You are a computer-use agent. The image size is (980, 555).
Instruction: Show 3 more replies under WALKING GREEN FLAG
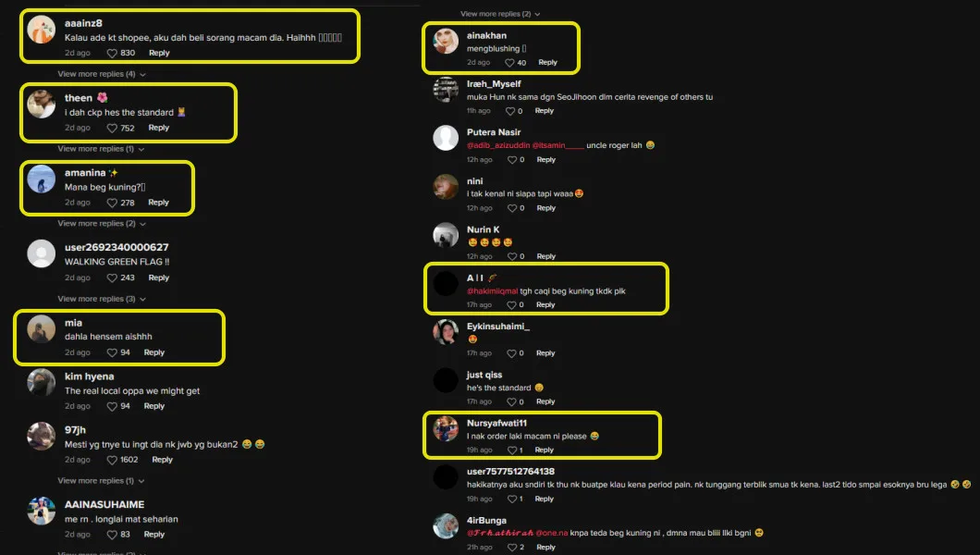102,299
